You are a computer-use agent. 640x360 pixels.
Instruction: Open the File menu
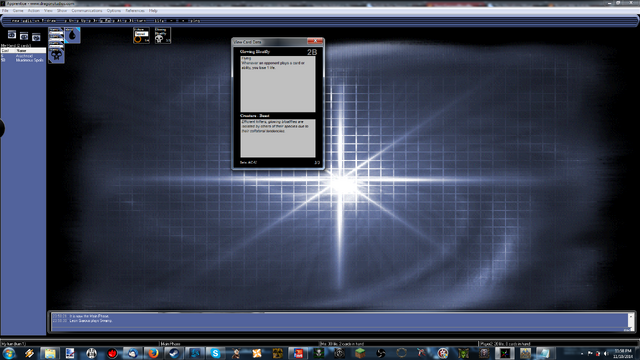tap(5, 11)
